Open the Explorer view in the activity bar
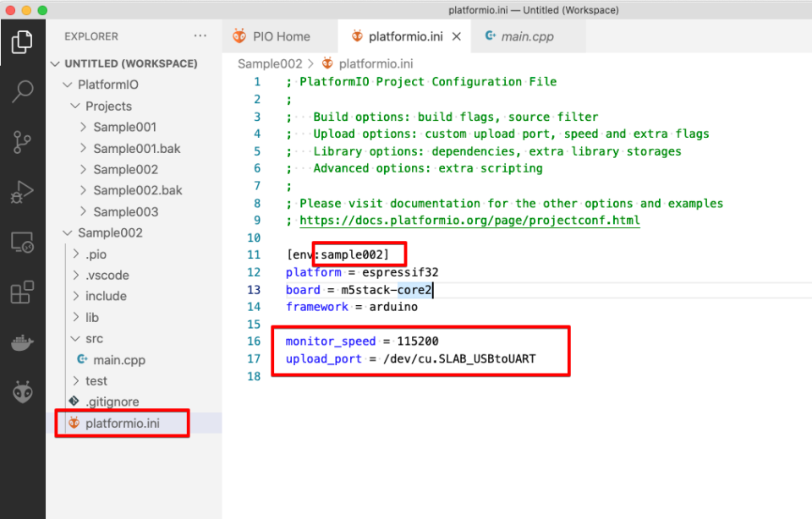The height and width of the screenshot is (519, 812). pos(23,41)
